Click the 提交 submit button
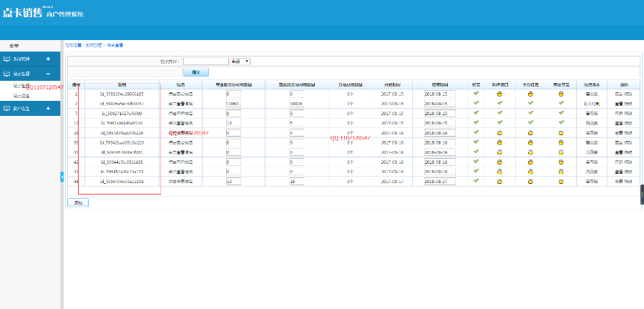The height and width of the screenshot is (309, 644). (x=196, y=72)
